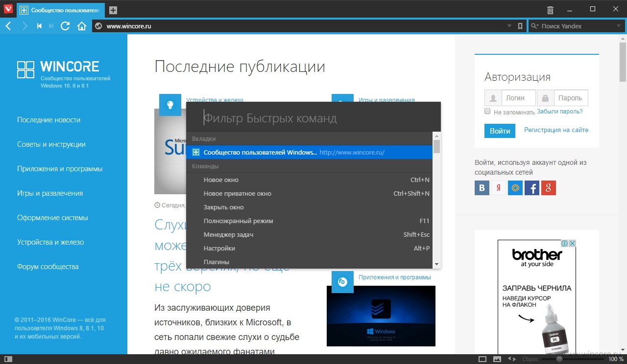627x364 pixels.
Task: Choose 'Новое приватное окно' command
Action: 309,194
